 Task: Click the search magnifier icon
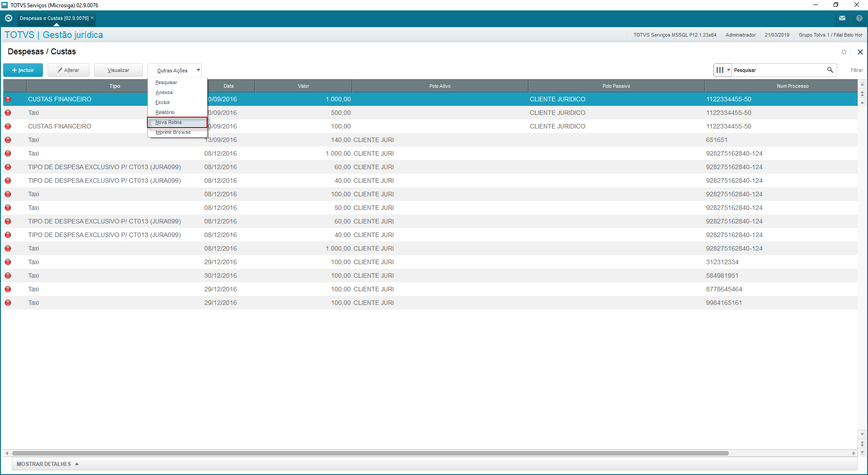tap(830, 70)
